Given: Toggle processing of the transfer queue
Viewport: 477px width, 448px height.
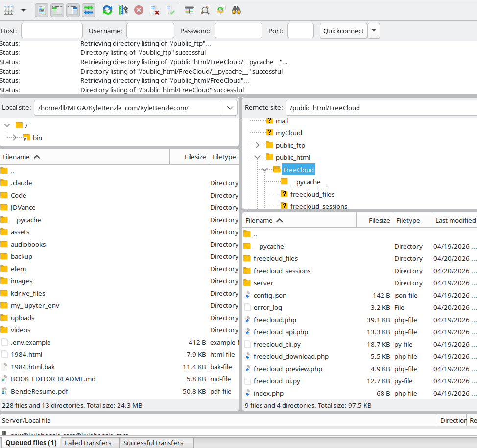Looking at the screenshot, I should point(122,10).
